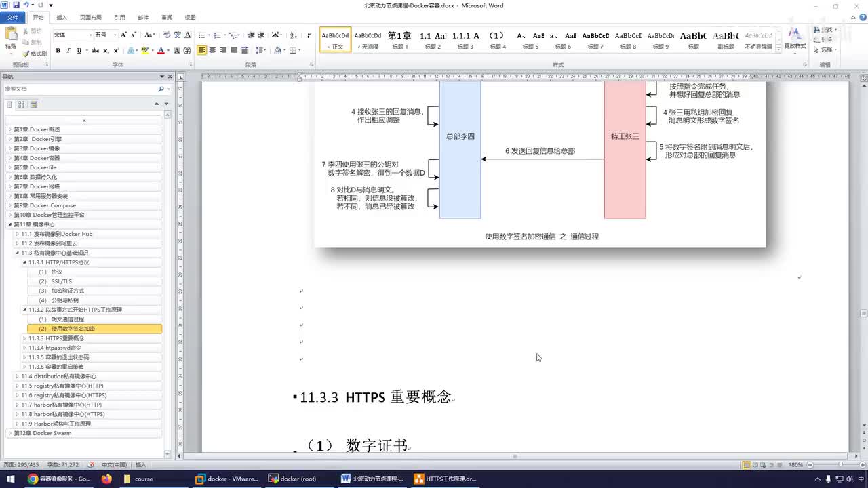Justify paragraph text
This screenshot has height=488, width=868.
point(235,51)
